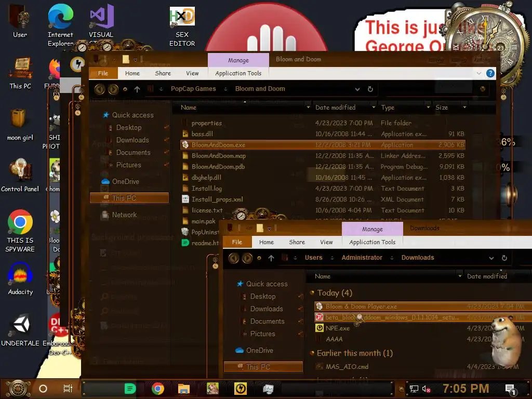Open the yellow lightning app on taskbar
Image resolution: width=532 pixels, height=399 pixels.
241,389
